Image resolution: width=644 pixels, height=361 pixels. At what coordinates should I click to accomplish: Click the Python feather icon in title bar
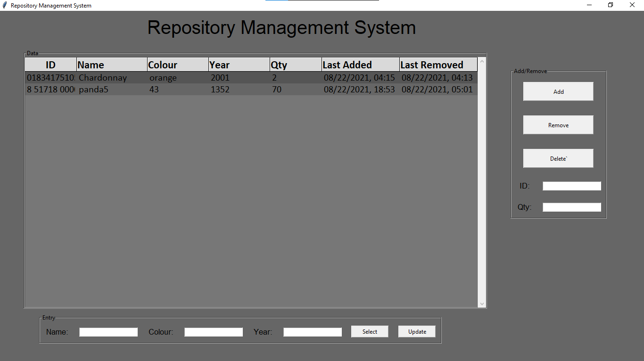(5, 5)
